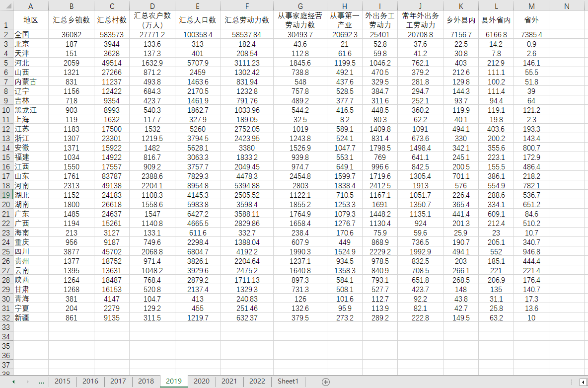The height and width of the screenshot is (388, 588).
Task: Click the next sheet navigation arrow
Action: [27, 382]
